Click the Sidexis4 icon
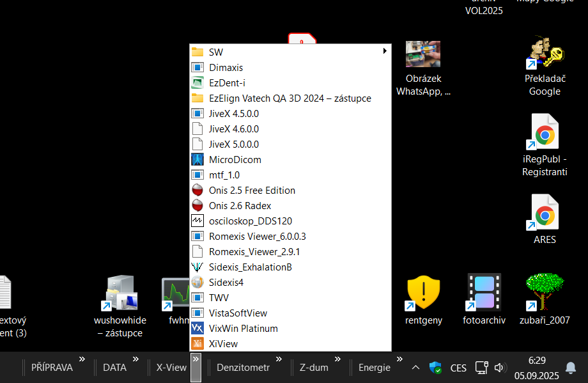 tap(197, 283)
